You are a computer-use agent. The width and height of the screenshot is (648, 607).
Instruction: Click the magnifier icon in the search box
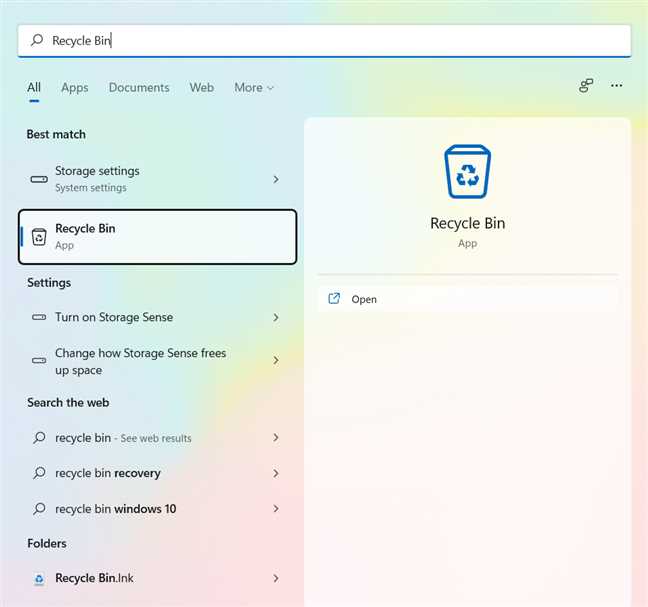37,40
